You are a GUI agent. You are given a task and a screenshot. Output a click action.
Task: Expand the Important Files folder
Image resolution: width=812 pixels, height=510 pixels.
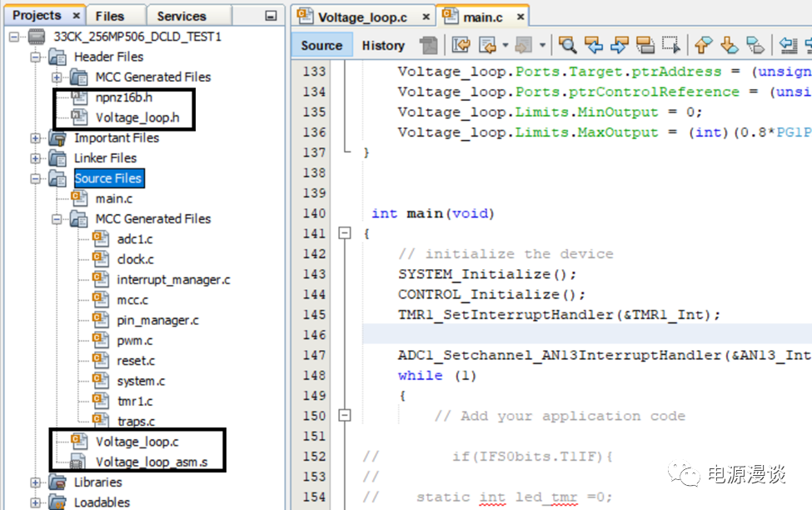pyautogui.click(x=36, y=138)
